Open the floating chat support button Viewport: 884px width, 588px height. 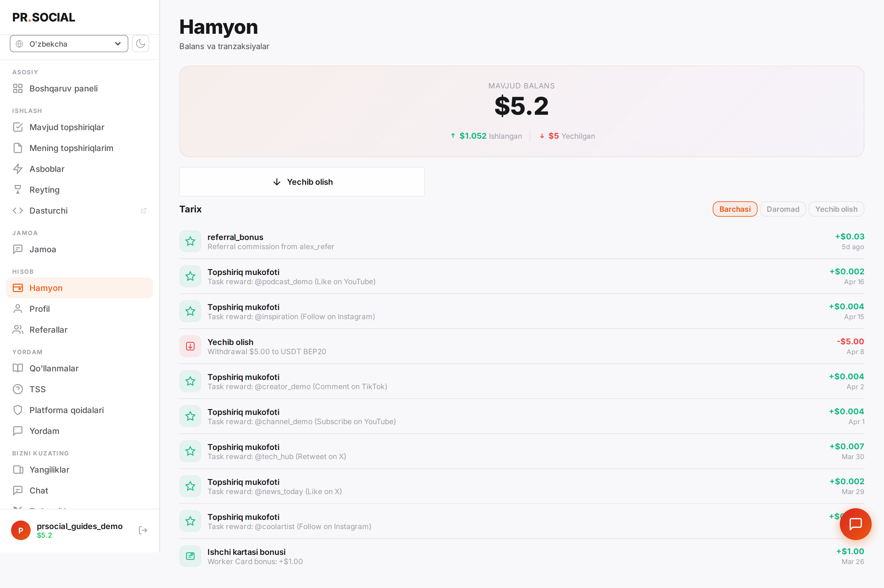click(x=855, y=524)
